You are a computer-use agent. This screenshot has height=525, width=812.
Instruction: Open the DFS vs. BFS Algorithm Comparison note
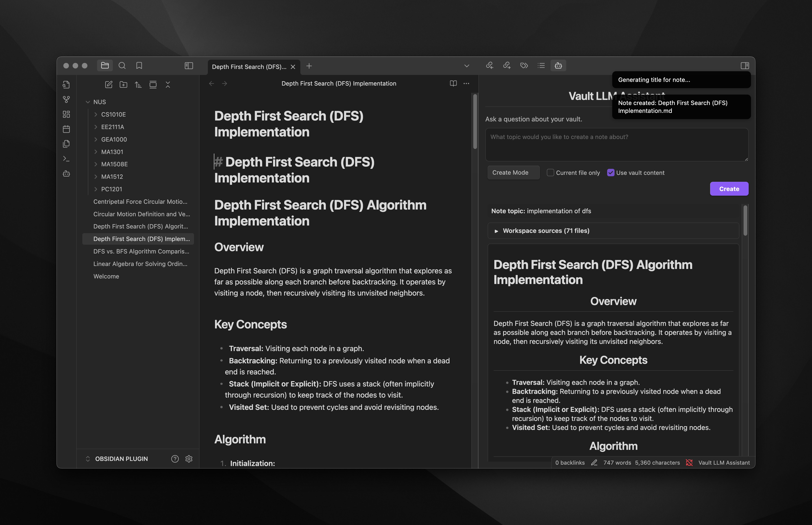click(141, 251)
